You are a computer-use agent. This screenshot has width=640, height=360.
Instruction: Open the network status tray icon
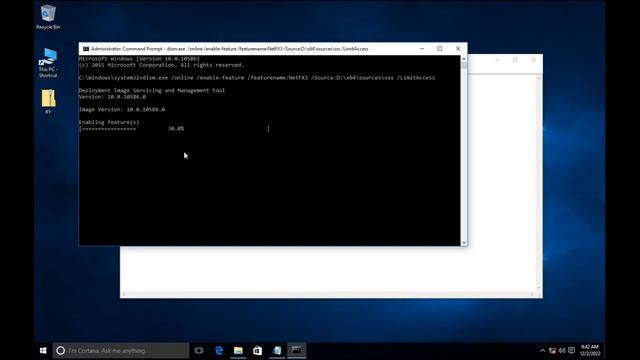552,351
